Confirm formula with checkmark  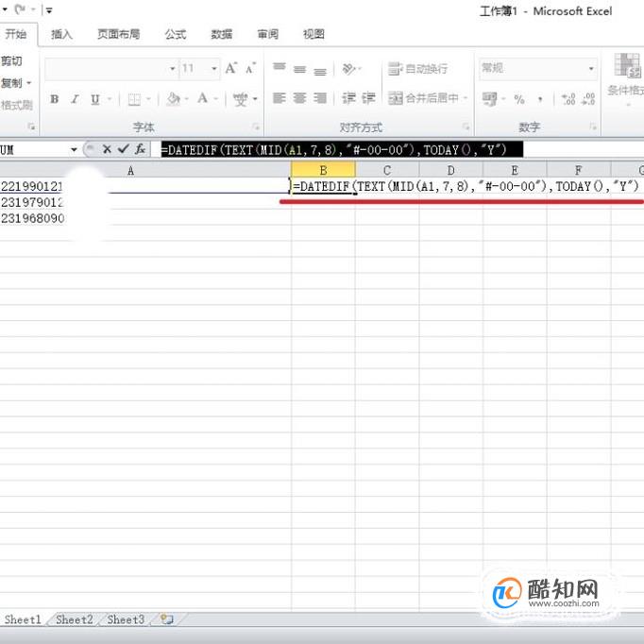(x=123, y=149)
